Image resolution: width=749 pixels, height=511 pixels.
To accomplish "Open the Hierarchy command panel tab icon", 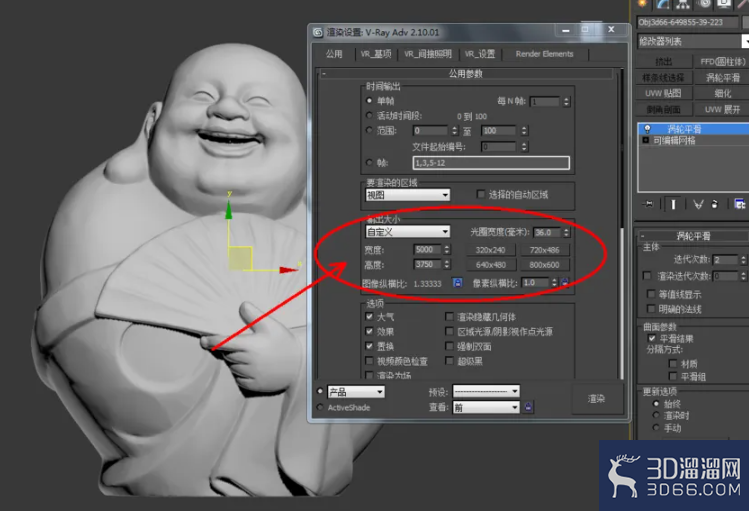I will click(x=683, y=4).
